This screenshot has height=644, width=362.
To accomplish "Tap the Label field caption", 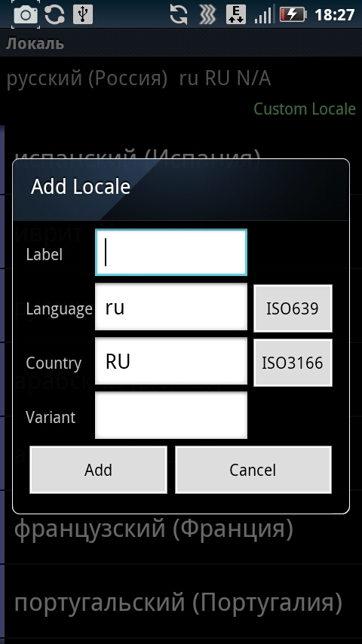I will [44, 254].
